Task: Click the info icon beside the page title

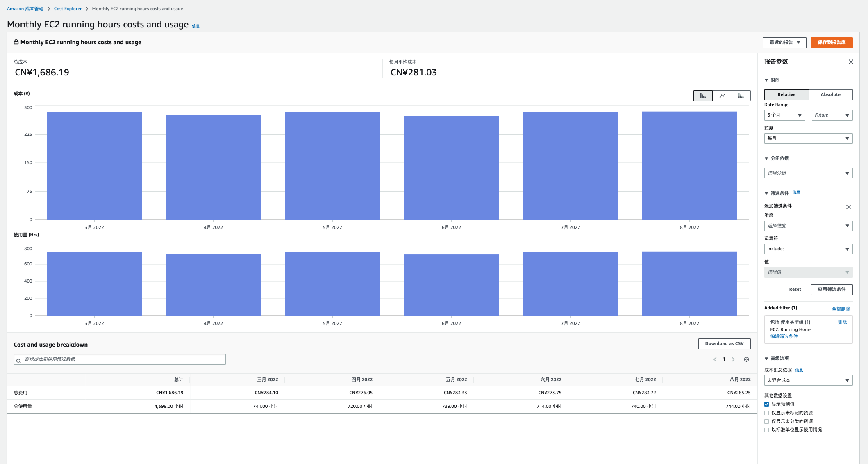Action: (x=195, y=25)
